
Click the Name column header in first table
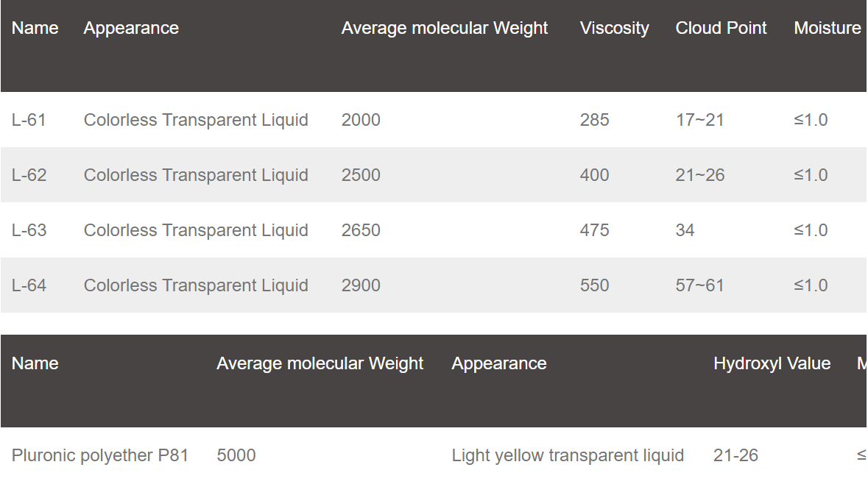pyautogui.click(x=35, y=28)
